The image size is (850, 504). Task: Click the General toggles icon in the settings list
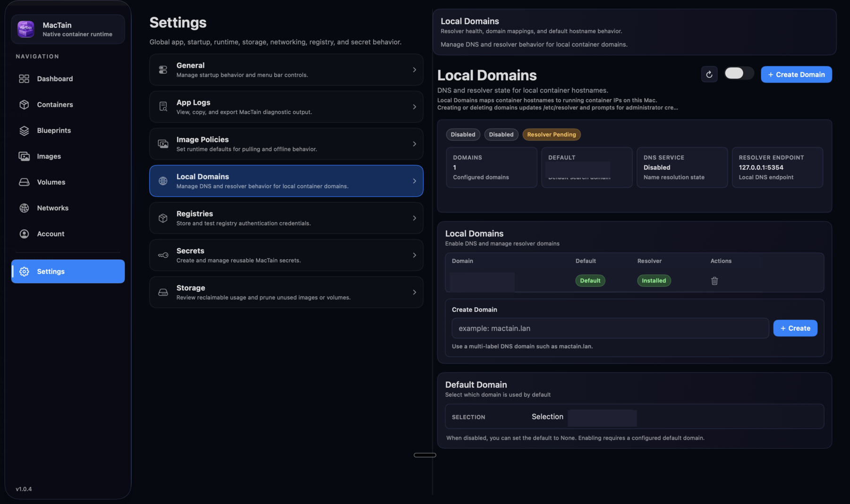(163, 70)
